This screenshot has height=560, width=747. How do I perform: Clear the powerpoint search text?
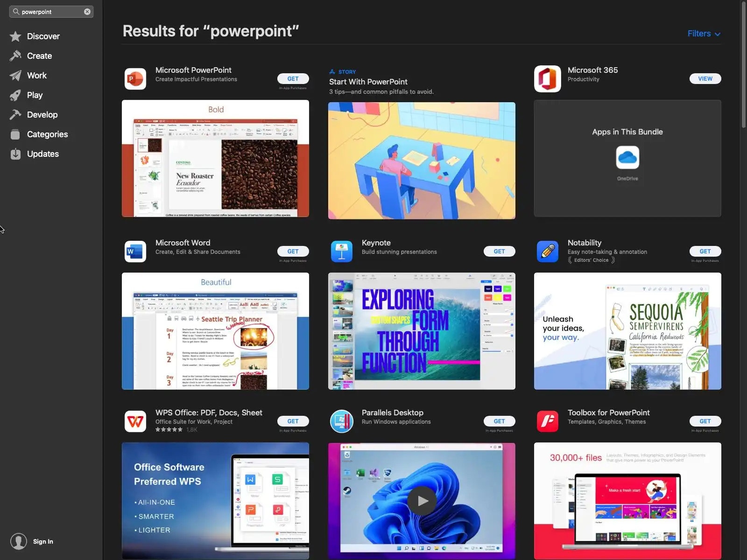click(87, 12)
